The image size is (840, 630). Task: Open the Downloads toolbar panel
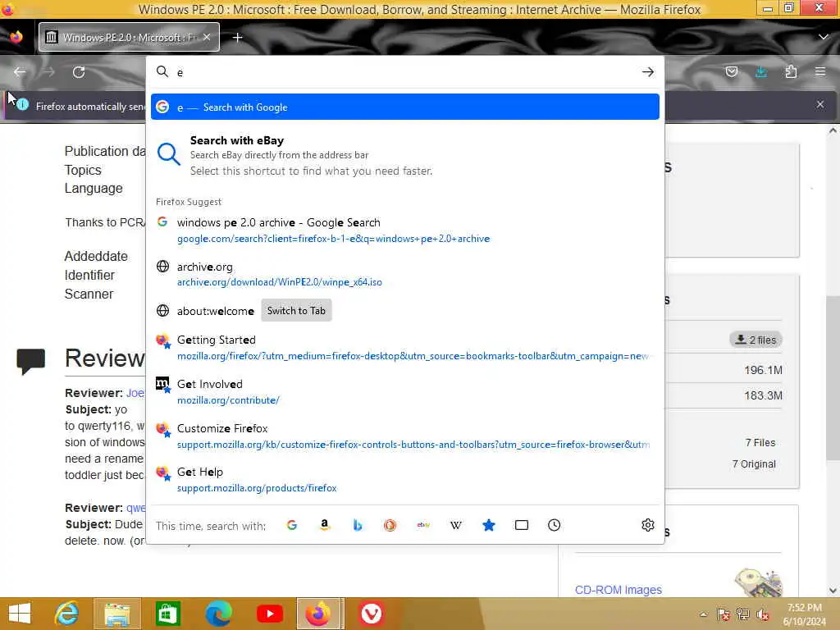point(760,72)
